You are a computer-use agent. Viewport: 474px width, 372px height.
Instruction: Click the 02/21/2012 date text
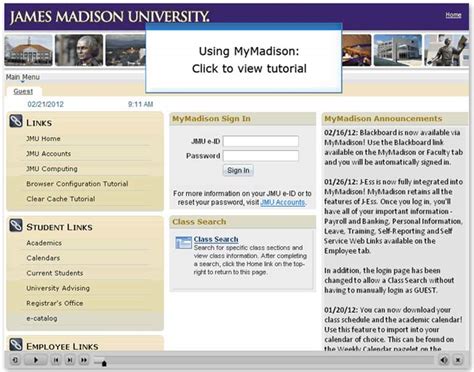point(45,104)
